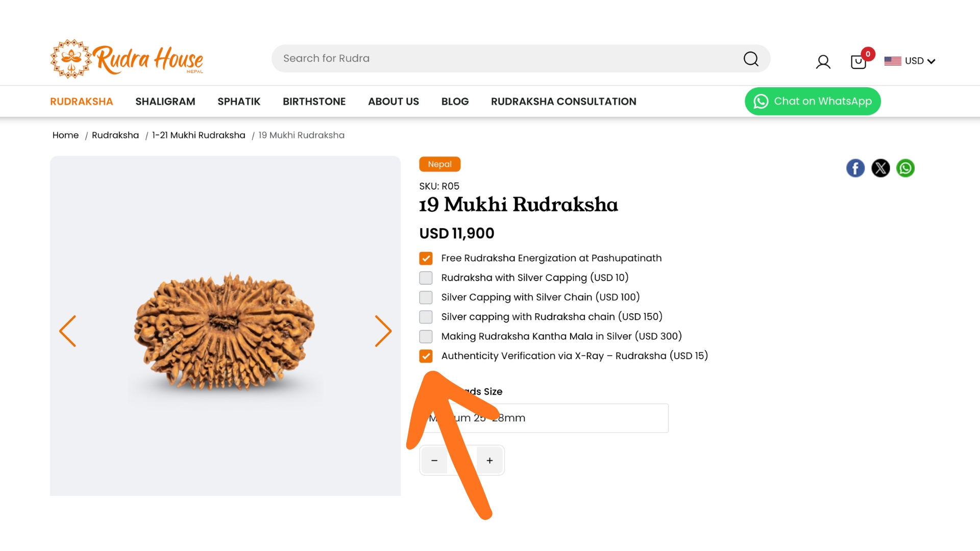This screenshot has height=551, width=980.
Task: Check Silver Capping with Silver Chain
Action: click(x=426, y=297)
